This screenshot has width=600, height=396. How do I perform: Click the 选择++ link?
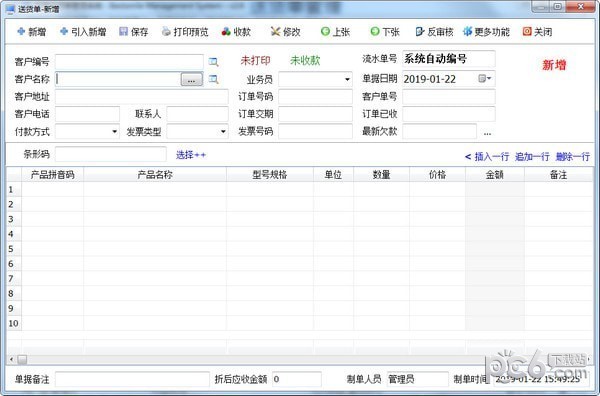pyautogui.click(x=191, y=155)
